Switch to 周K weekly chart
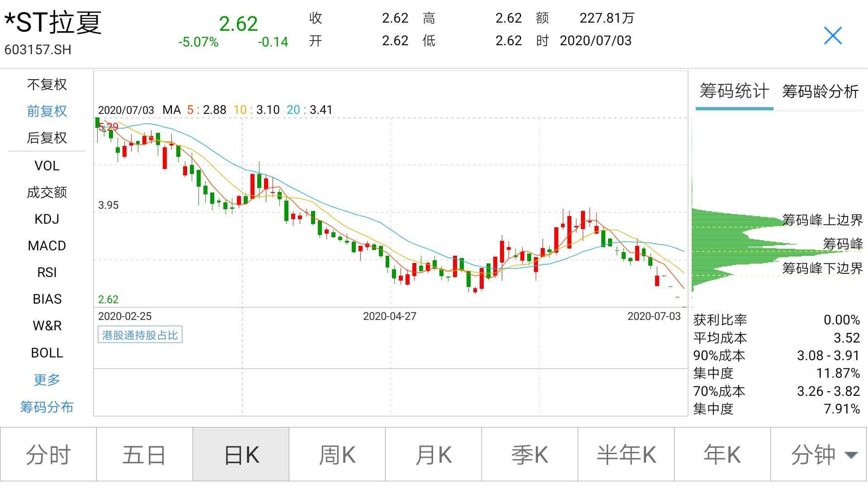Viewport: 868px width, 488px height. pos(337,455)
